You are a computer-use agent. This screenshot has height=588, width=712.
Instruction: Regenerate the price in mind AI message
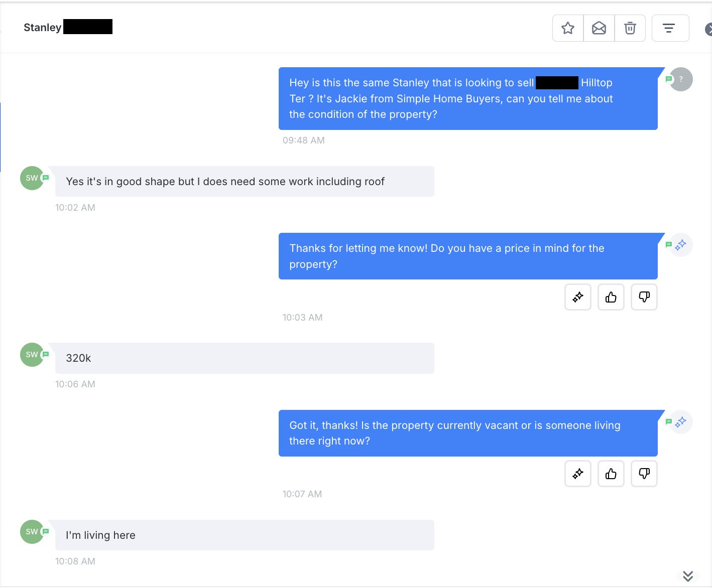tap(577, 297)
